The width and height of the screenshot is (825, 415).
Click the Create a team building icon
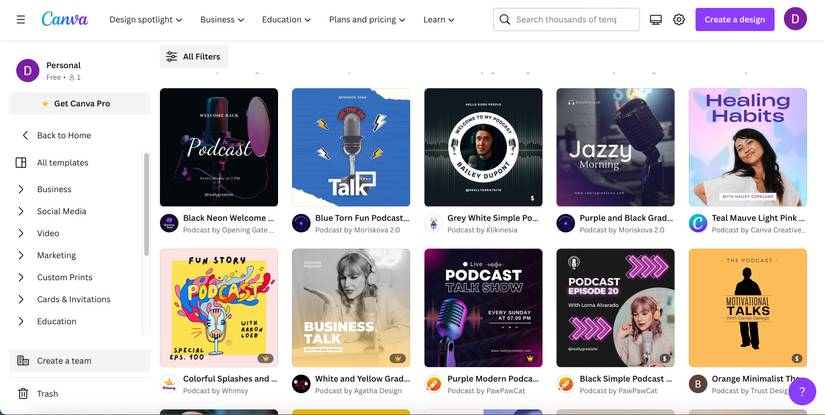[23, 361]
